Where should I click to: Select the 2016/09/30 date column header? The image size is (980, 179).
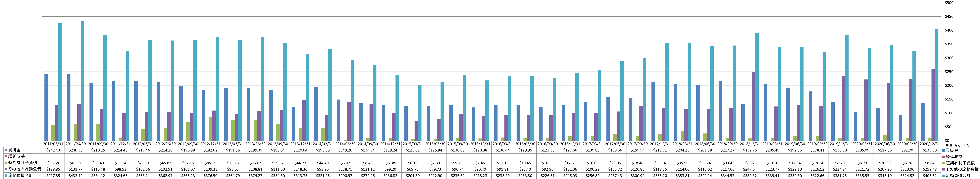[x=548, y=144]
